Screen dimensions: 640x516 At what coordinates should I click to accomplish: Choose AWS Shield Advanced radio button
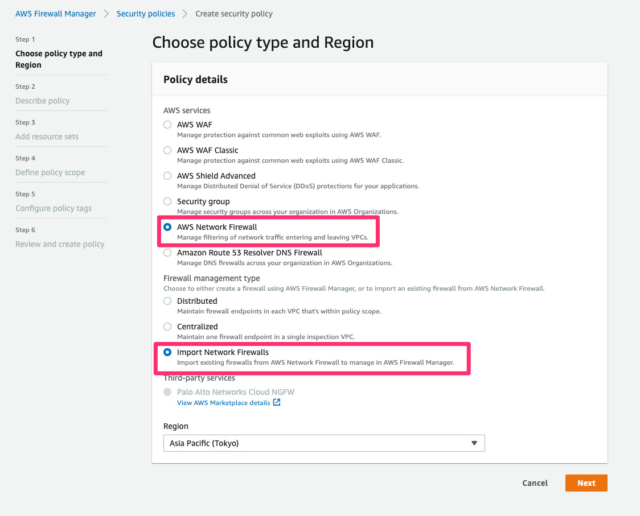click(x=167, y=176)
